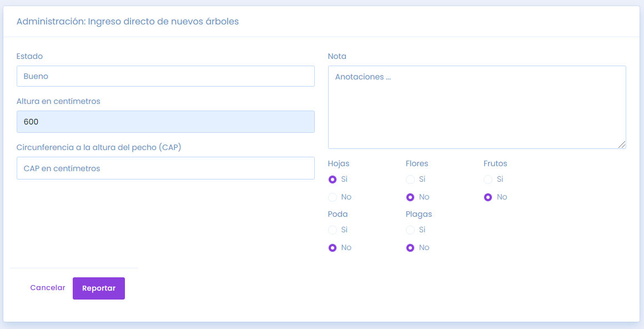This screenshot has width=644, height=329.
Task: Select No for Plagas
Action: [x=410, y=248]
